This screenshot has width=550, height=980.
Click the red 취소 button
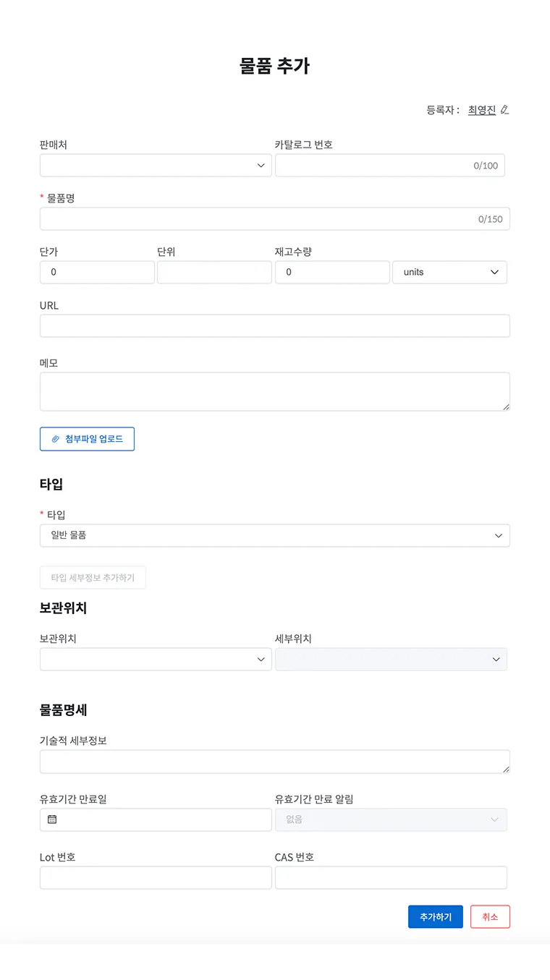490,916
